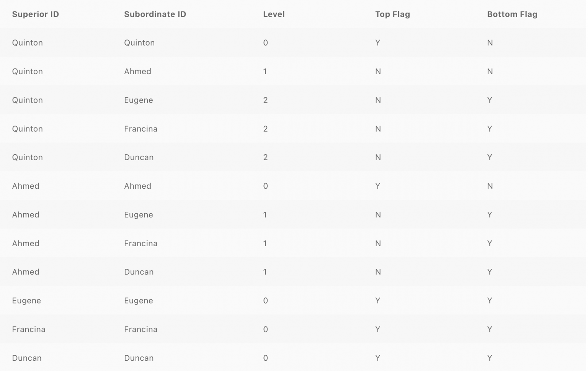Click the Top Flag Y in the first Quinton row
588x371 pixels.
pyautogui.click(x=377, y=42)
